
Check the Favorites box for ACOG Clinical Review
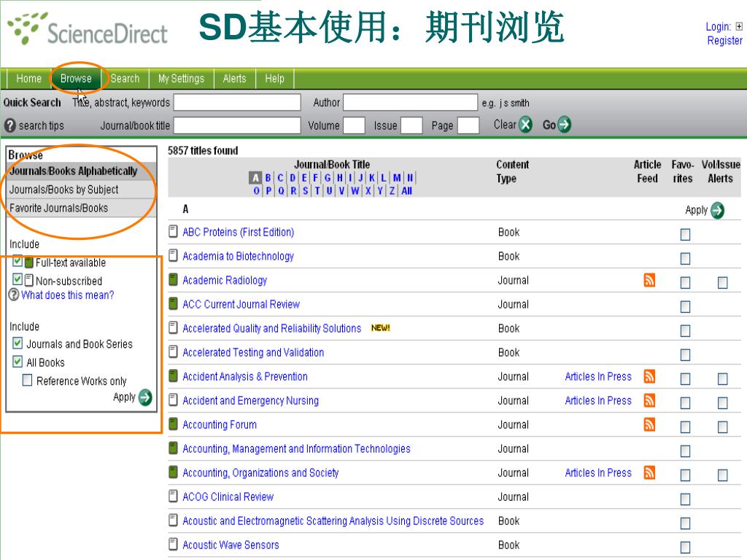click(x=685, y=499)
